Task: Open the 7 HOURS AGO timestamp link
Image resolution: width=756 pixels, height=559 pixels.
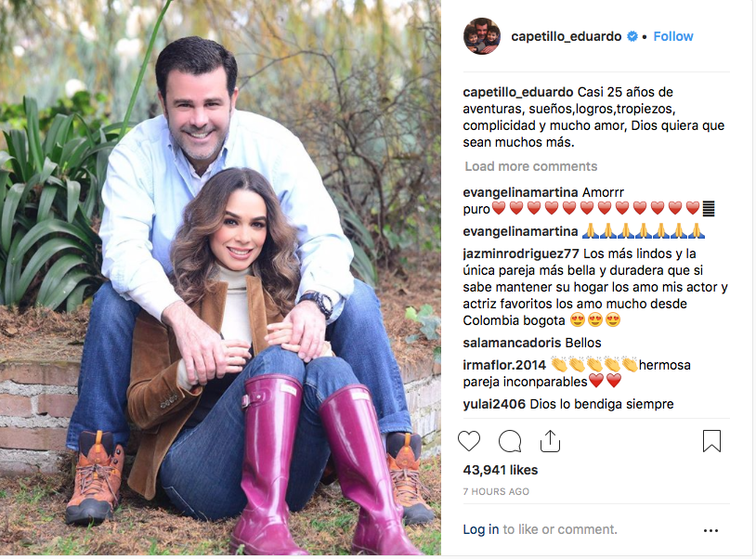Action: tap(496, 491)
